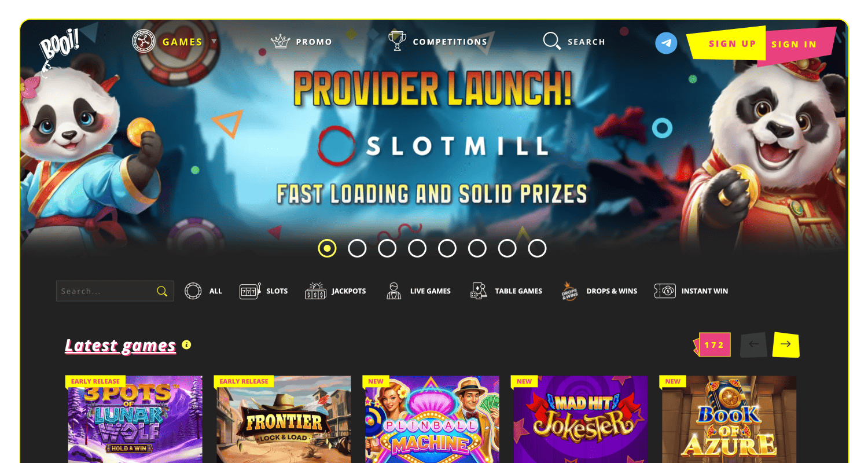Screen dimensions: 868x463
Task: Open the Latest games info icon
Action: (x=186, y=345)
